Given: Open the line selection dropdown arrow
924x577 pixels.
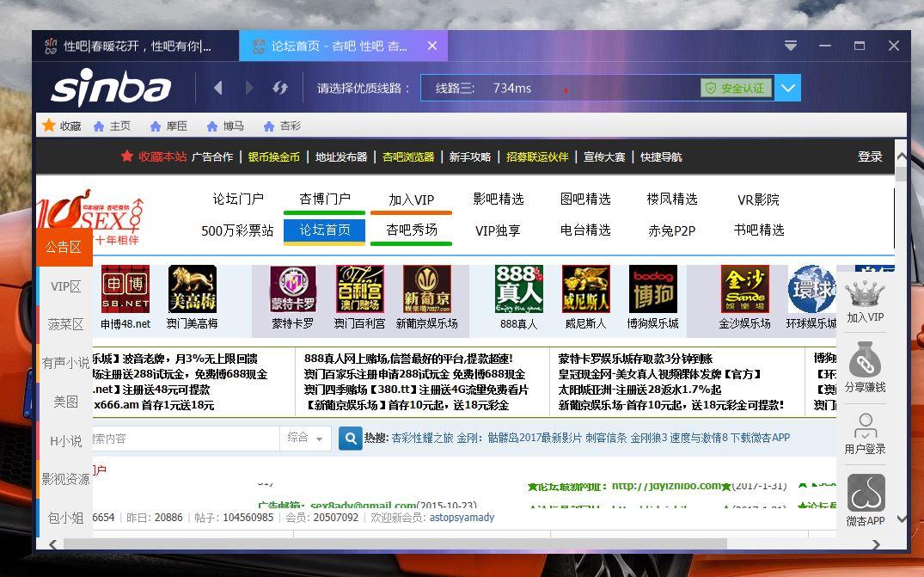Looking at the screenshot, I should (x=788, y=88).
